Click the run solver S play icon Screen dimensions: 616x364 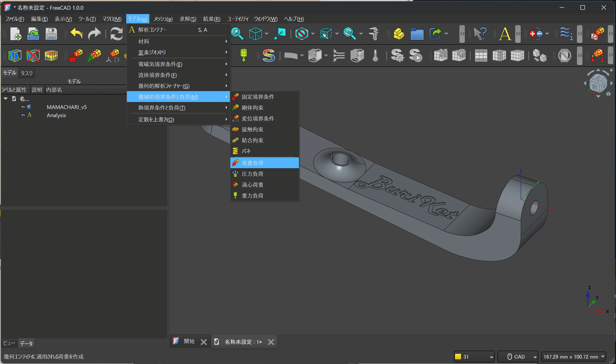pos(415,55)
